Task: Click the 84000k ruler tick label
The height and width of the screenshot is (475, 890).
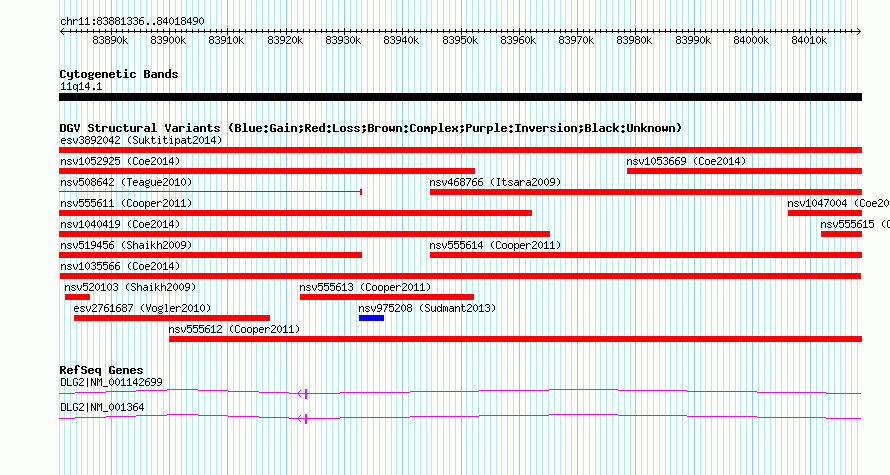Action: click(751, 40)
